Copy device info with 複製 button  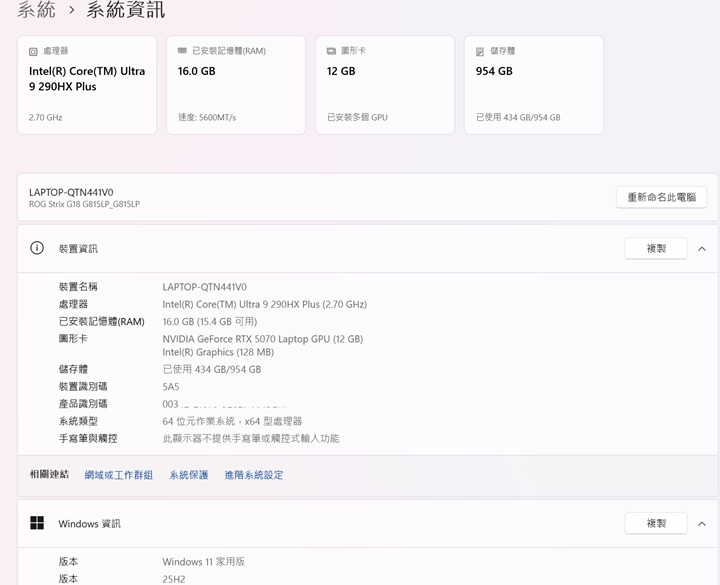click(656, 248)
